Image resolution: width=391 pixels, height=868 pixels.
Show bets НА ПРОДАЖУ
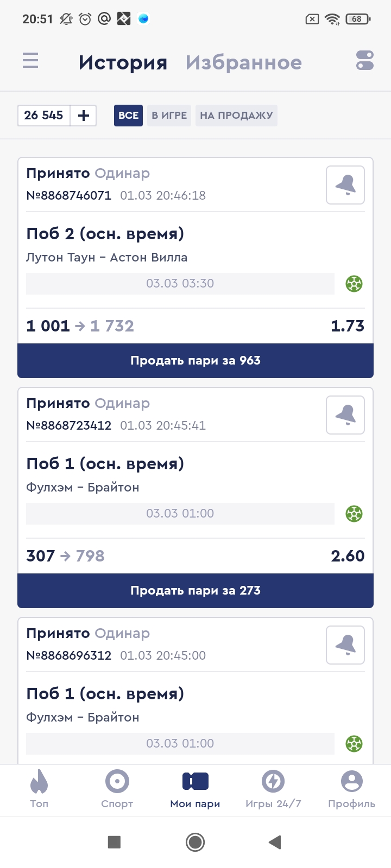click(x=236, y=116)
